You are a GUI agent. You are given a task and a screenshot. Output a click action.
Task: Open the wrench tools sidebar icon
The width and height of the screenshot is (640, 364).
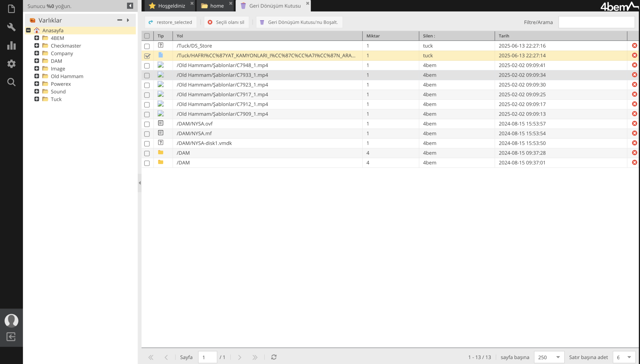(x=11, y=27)
